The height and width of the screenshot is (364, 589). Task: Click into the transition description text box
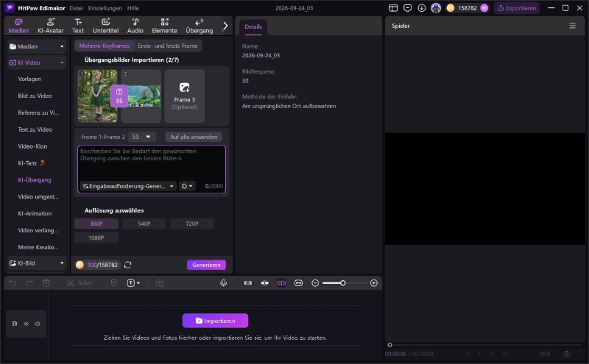(152, 163)
